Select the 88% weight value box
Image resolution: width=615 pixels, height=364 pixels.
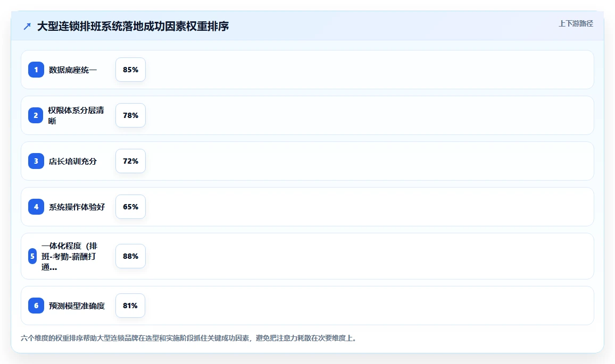[131, 256]
